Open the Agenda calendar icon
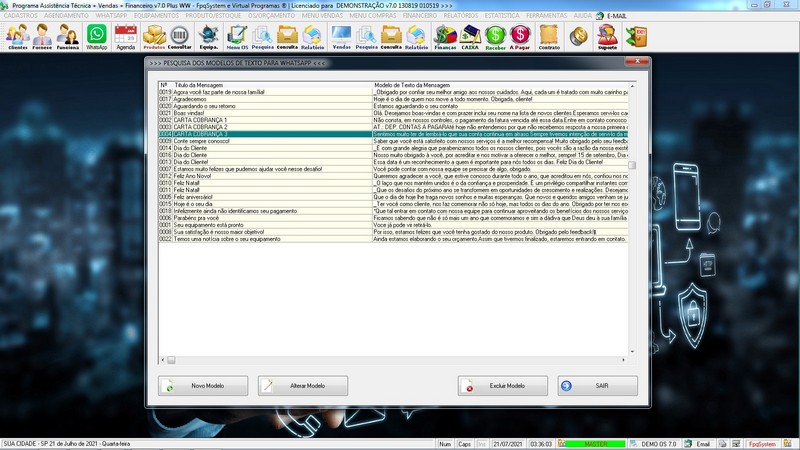This screenshot has height=450, width=800. tap(126, 37)
